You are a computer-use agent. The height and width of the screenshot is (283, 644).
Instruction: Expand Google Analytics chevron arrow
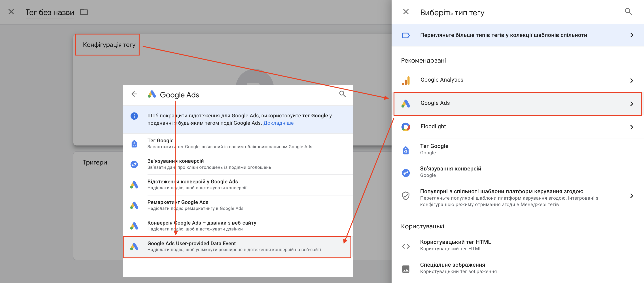pyautogui.click(x=632, y=80)
